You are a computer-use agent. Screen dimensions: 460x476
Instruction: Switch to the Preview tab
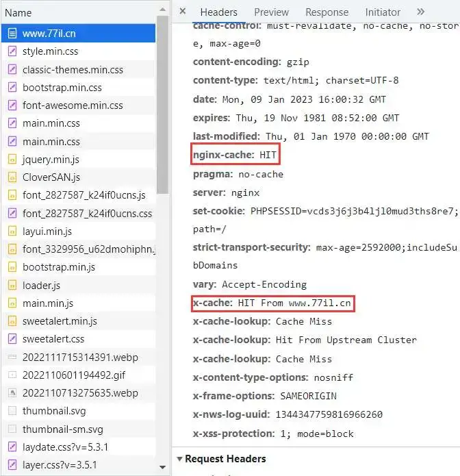coord(271,12)
